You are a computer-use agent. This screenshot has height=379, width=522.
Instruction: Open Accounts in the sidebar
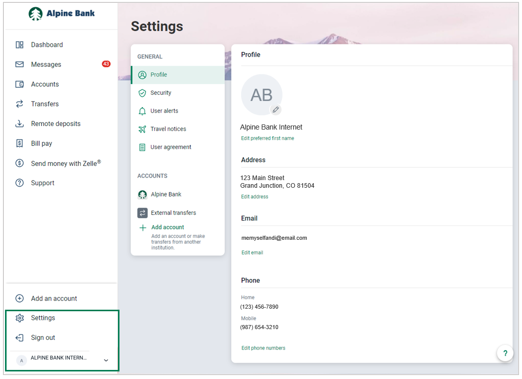45,84
